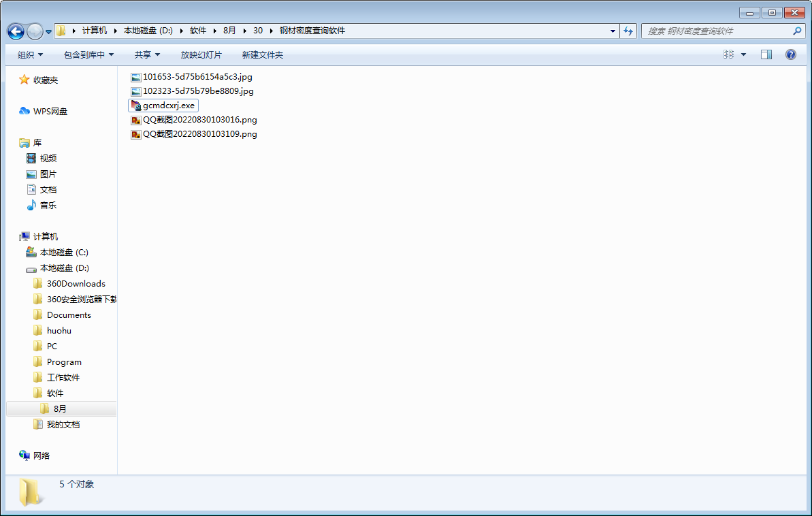The image size is (812, 516).
Task: Open the Documents folder in tree
Action: 69,315
